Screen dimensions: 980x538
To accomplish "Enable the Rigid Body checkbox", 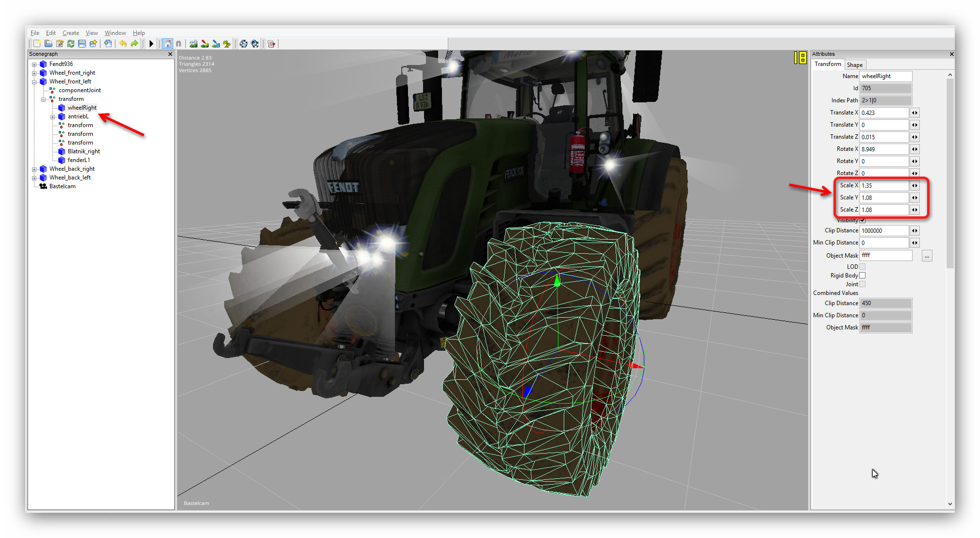I will [863, 276].
